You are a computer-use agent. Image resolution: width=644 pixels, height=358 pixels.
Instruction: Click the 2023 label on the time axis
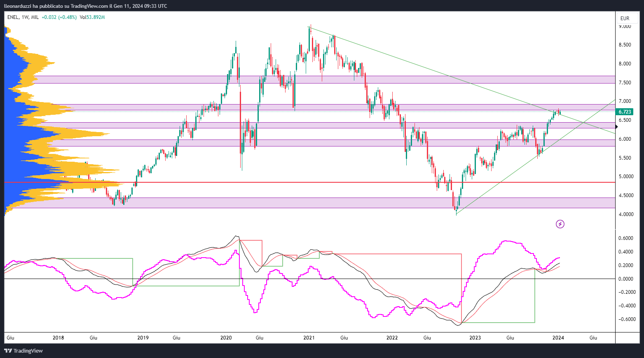click(475, 338)
